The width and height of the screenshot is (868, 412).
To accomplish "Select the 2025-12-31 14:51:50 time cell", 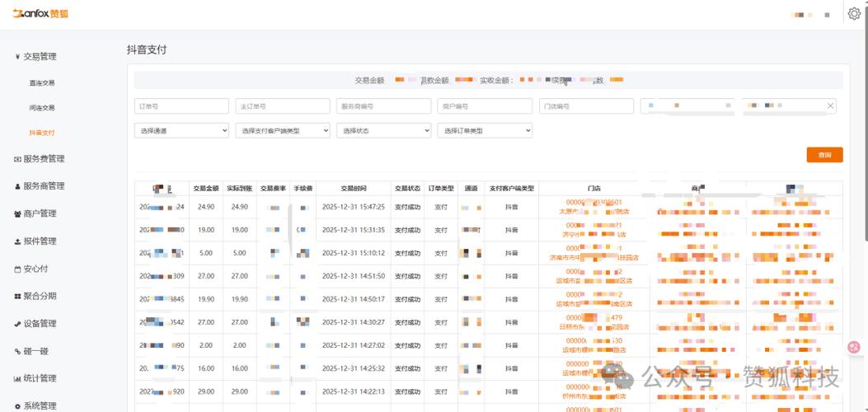I will point(353,276).
